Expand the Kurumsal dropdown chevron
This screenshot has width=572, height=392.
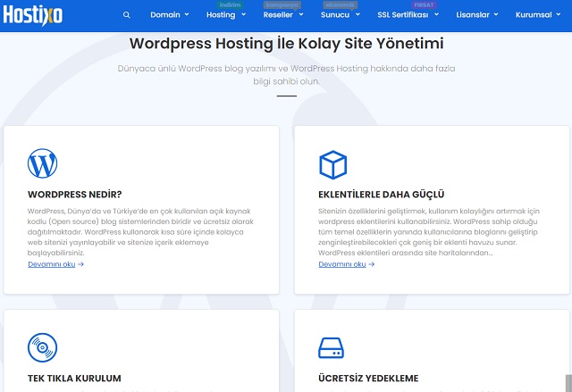[x=559, y=14]
